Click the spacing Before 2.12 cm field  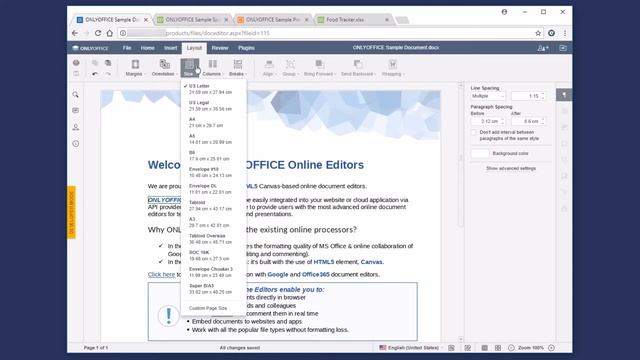click(488, 121)
